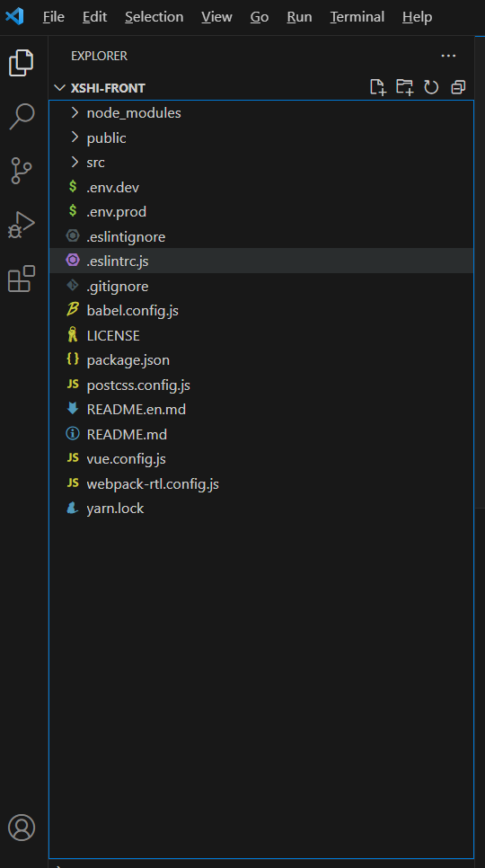Open the package.json file
This screenshot has width=485, height=868.
261,359
